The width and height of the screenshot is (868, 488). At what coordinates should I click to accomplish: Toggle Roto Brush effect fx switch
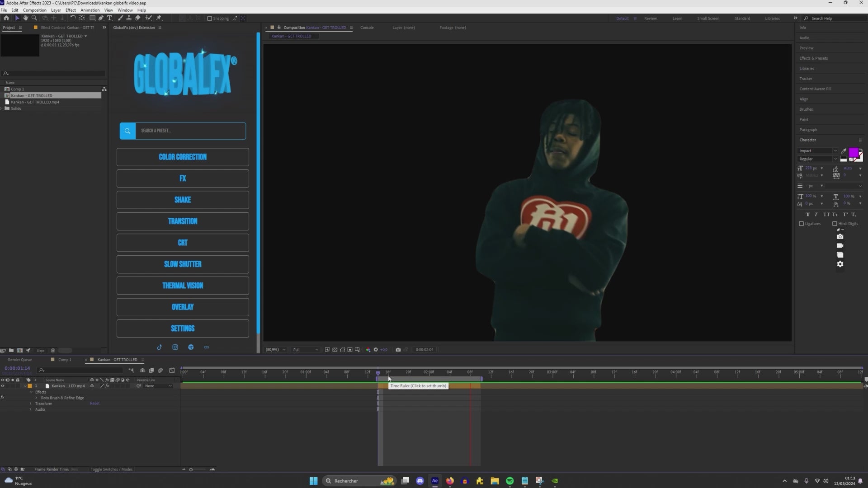(x=3, y=398)
